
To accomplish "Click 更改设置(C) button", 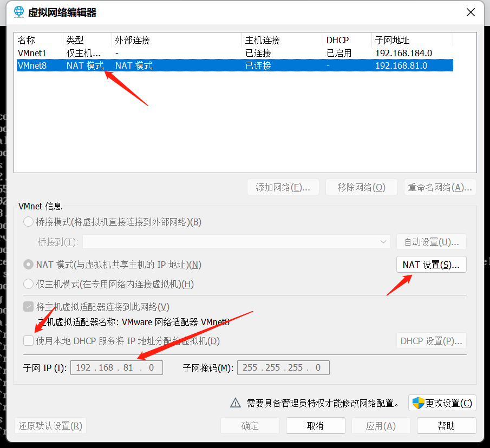I will [x=442, y=403].
